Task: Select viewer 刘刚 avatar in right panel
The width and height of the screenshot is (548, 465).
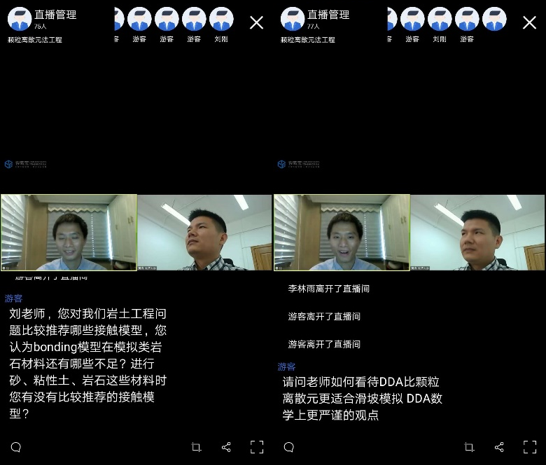Action: point(440,19)
